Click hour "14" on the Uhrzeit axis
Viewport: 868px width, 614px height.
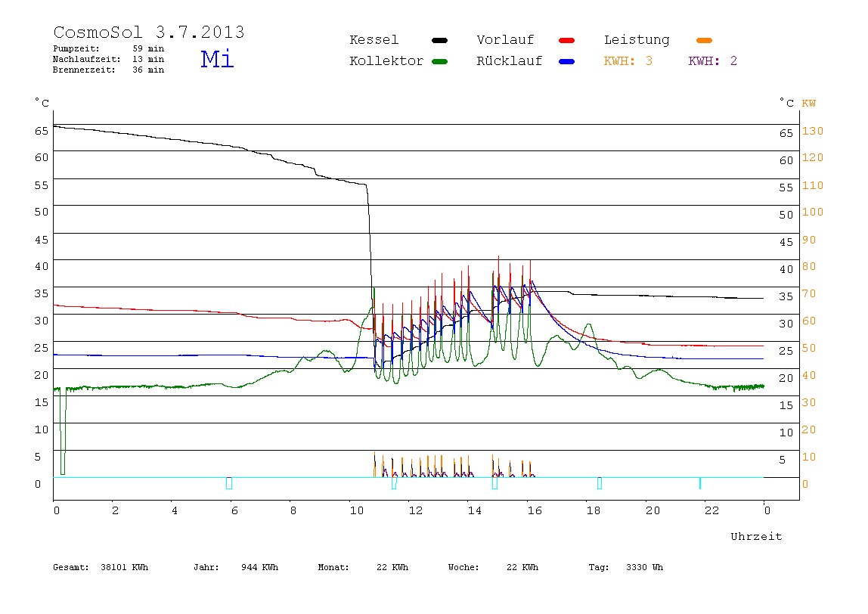point(474,510)
